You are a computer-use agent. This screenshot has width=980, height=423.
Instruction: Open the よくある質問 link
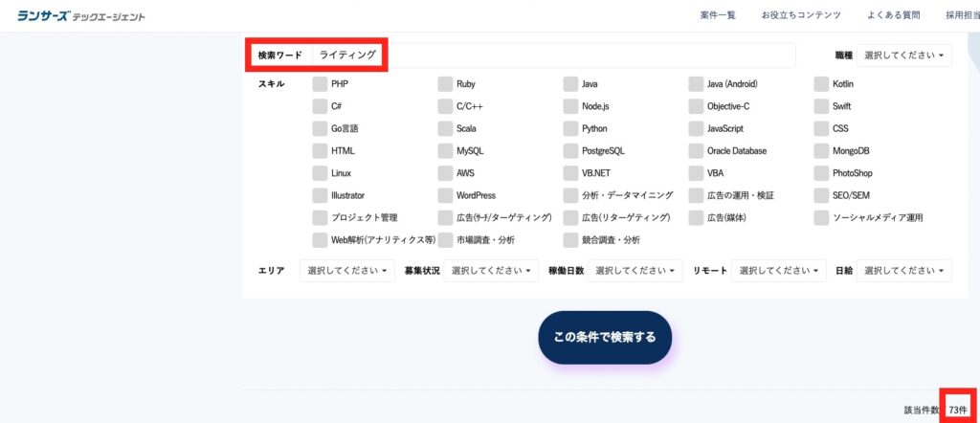point(893,15)
